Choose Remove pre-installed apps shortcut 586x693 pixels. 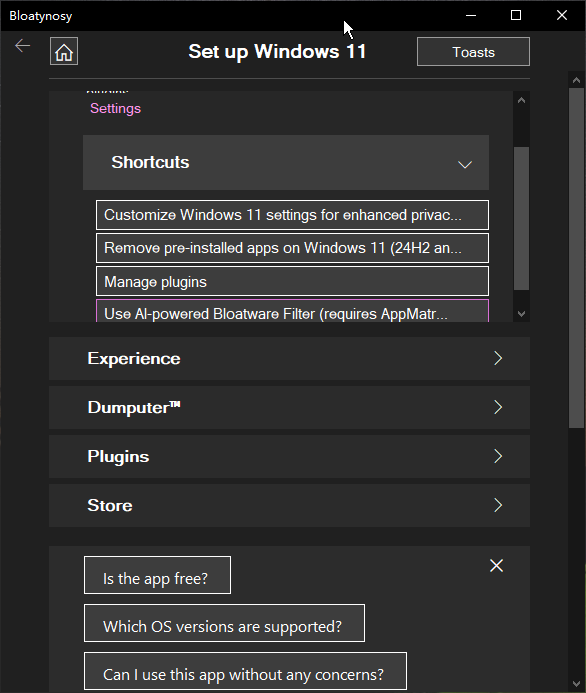(x=293, y=248)
